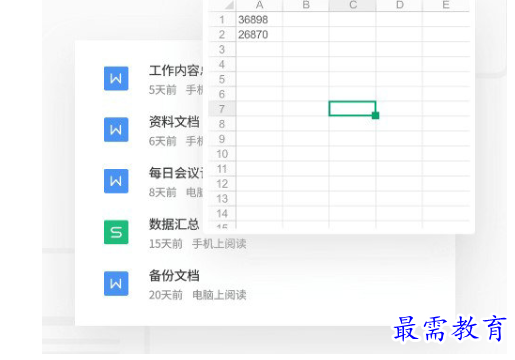Select row 7 header

[222, 109]
